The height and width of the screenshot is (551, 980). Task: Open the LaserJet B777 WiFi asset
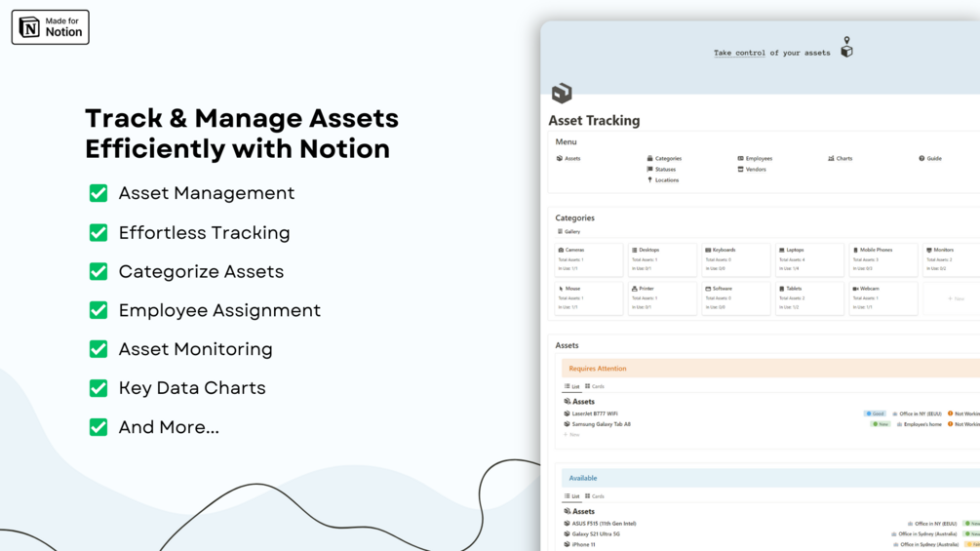595,413
